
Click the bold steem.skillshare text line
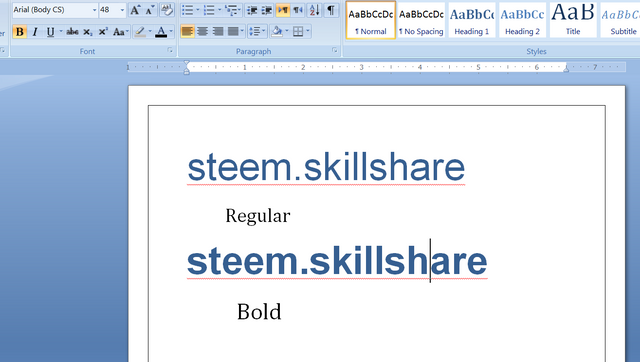tap(337, 261)
